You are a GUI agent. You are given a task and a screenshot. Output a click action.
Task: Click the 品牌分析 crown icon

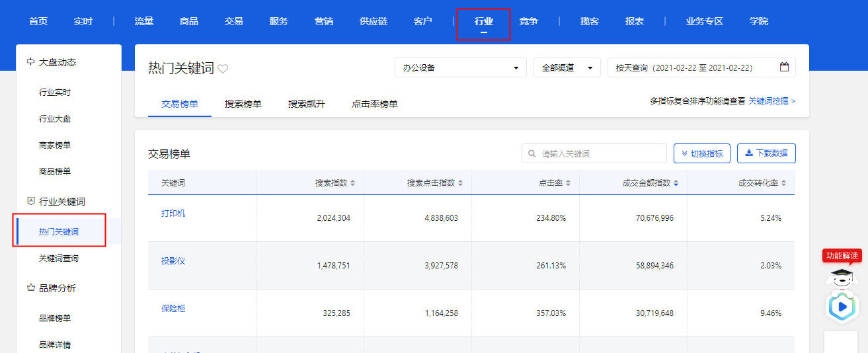(30, 288)
